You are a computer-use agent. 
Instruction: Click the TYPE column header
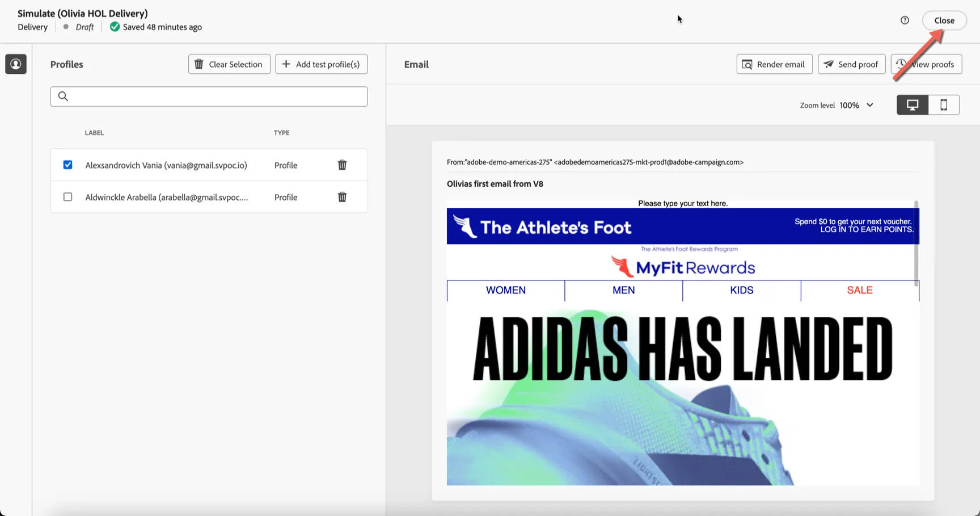coord(281,133)
